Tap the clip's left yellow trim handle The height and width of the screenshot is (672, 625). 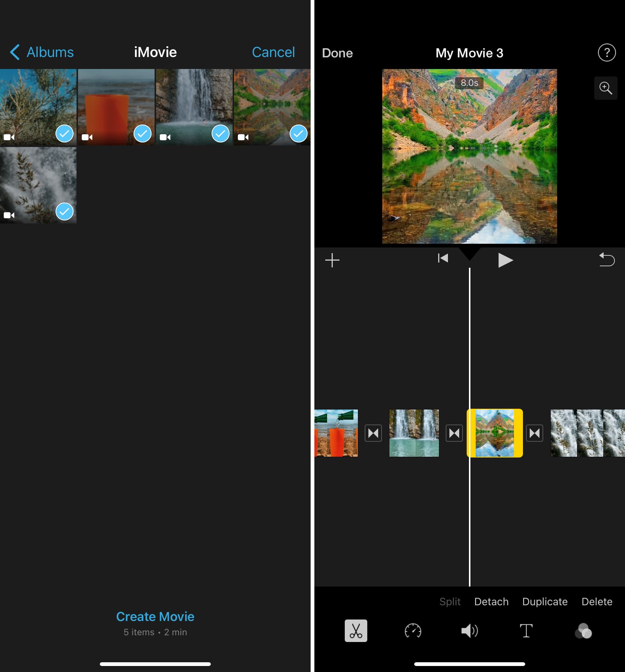coord(472,433)
